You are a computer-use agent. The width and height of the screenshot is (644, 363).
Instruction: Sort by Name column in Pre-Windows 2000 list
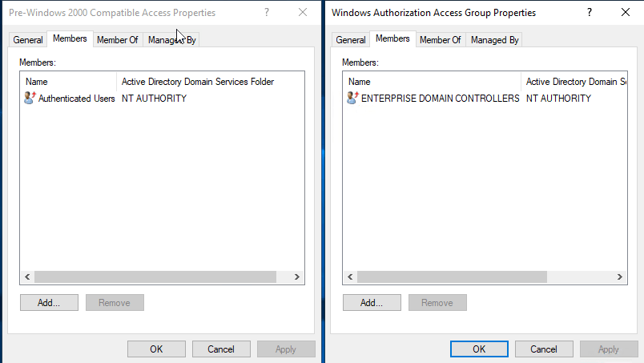[x=68, y=82]
